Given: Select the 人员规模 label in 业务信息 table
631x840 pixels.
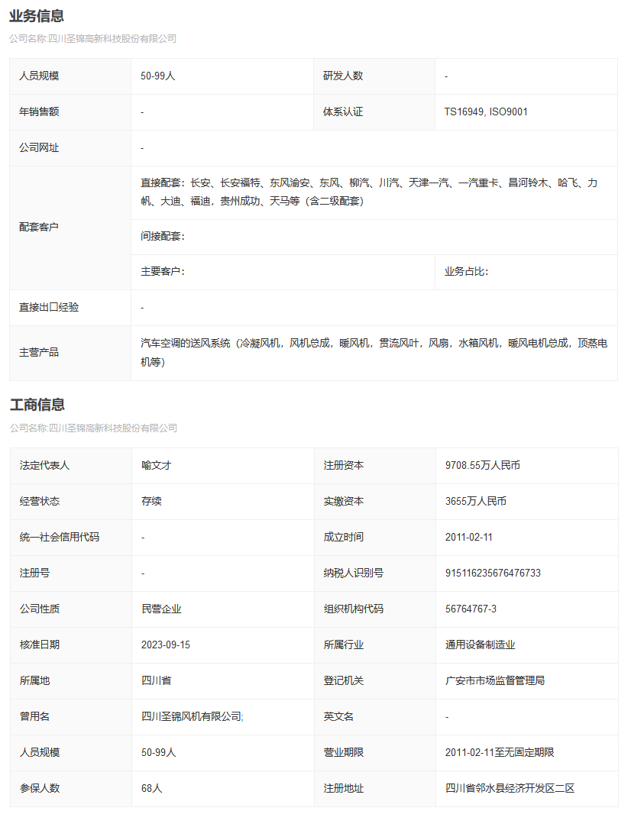Looking at the screenshot, I should pyautogui.click(x=39, y=76).
